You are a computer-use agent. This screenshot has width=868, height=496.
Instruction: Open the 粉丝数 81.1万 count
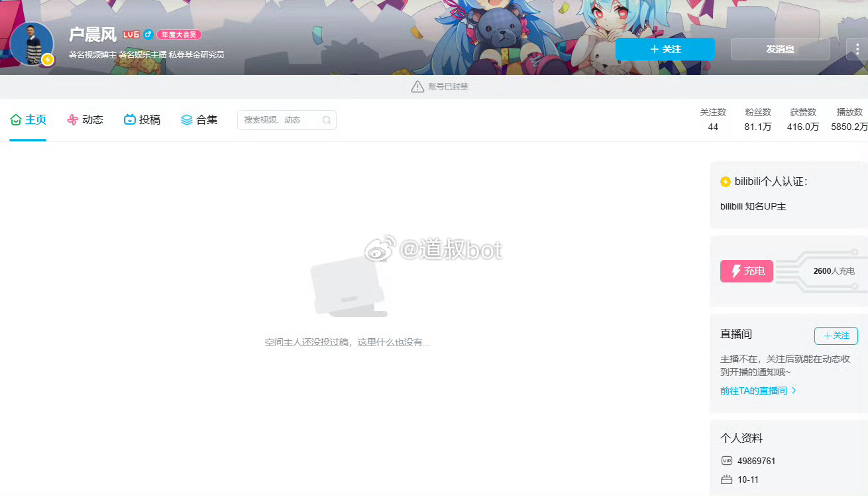pos(758,119)
